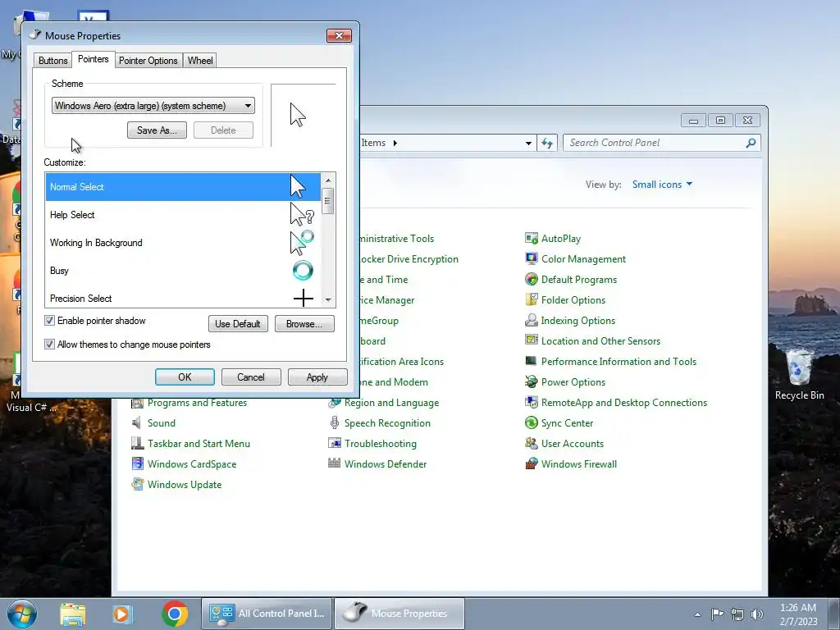Image resolution: width=840 pixels, height=630 pixels.
Task: Expand the address bar history dropdown
Action: pyautogui.click(x=528, y=143)
